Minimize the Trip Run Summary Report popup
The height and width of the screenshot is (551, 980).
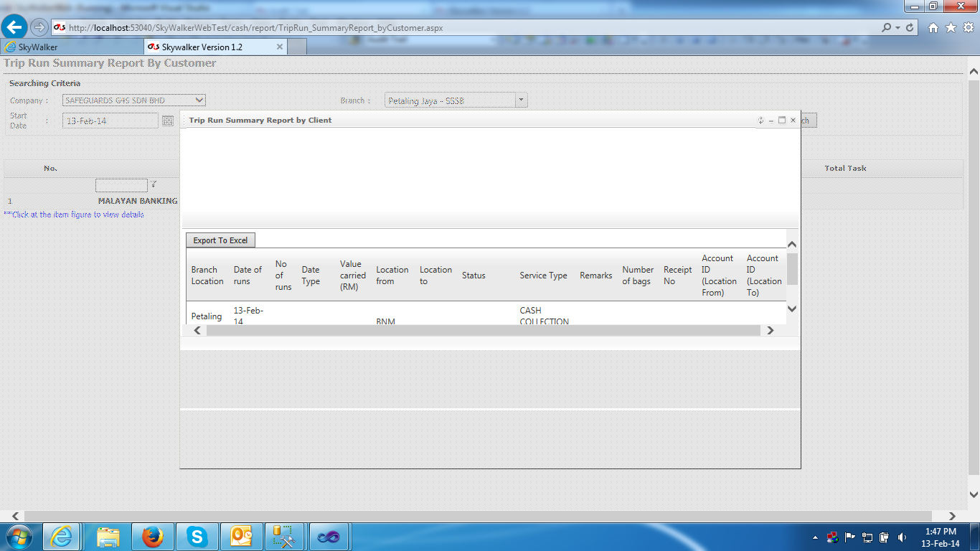[771, 121]
